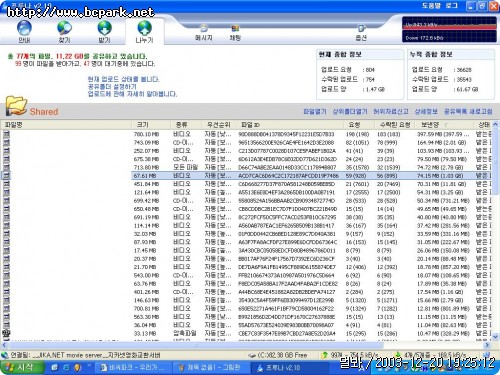This screenshot has height=375, width=500.
Task: Open the 안내 (guide) tab globe icon
Action: click(x=24, y=28)
